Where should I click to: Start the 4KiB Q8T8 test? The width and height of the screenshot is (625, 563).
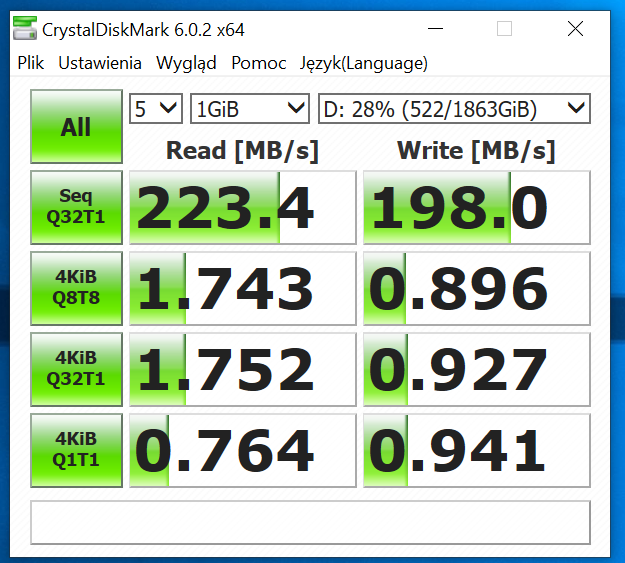pos(76,289)
